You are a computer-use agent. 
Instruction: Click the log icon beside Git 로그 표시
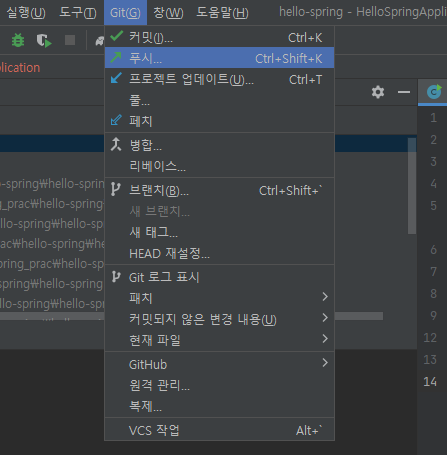116,277
